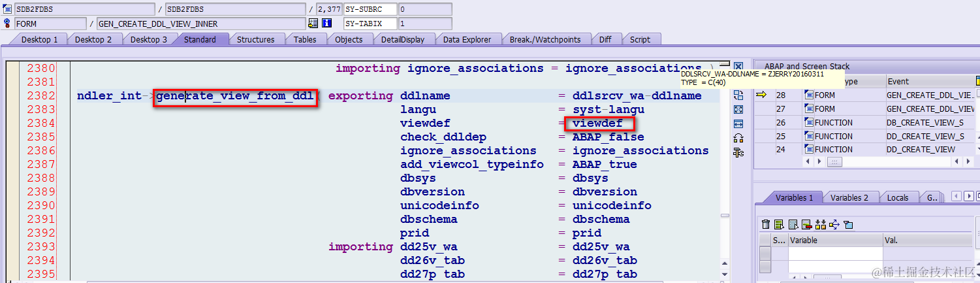Switch to the Desktop 1 tab
This screenshot has width=980, height=283.
pyautogui.click(x=39, y=39)
